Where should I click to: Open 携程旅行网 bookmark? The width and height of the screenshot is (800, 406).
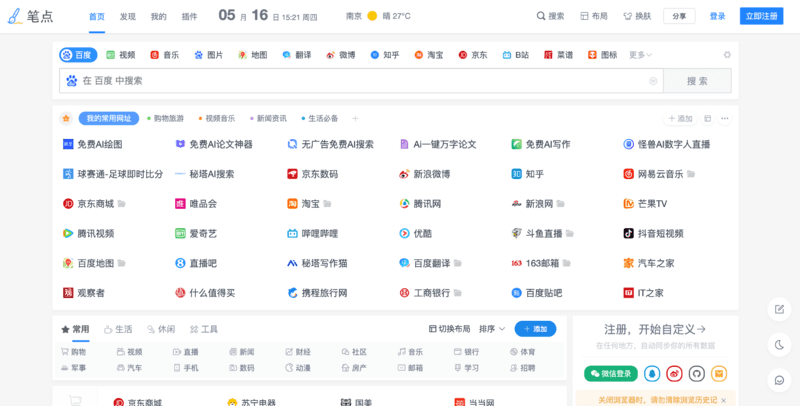(x=317, y=293)
